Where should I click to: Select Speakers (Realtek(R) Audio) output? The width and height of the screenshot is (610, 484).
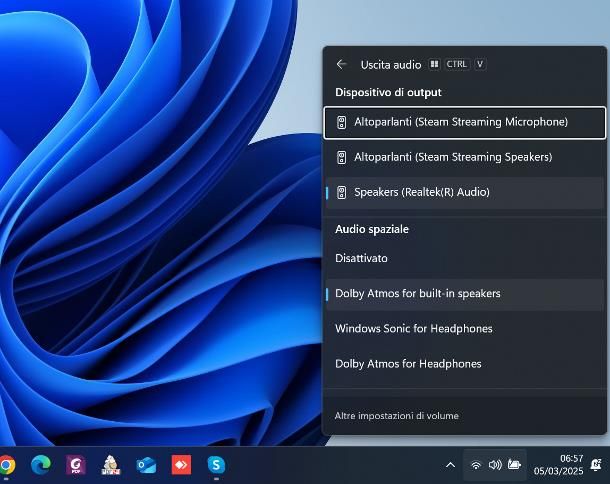click(x=465, y=193)
